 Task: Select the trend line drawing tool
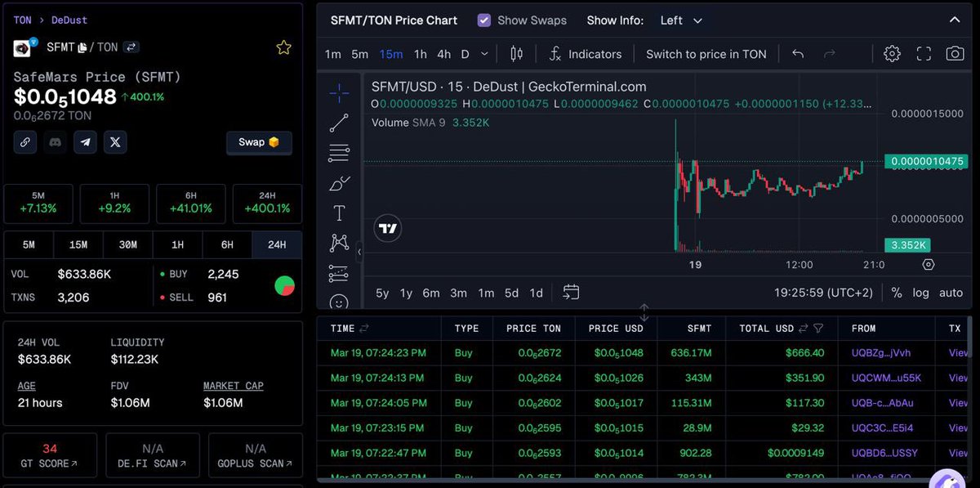coord(339,123)
